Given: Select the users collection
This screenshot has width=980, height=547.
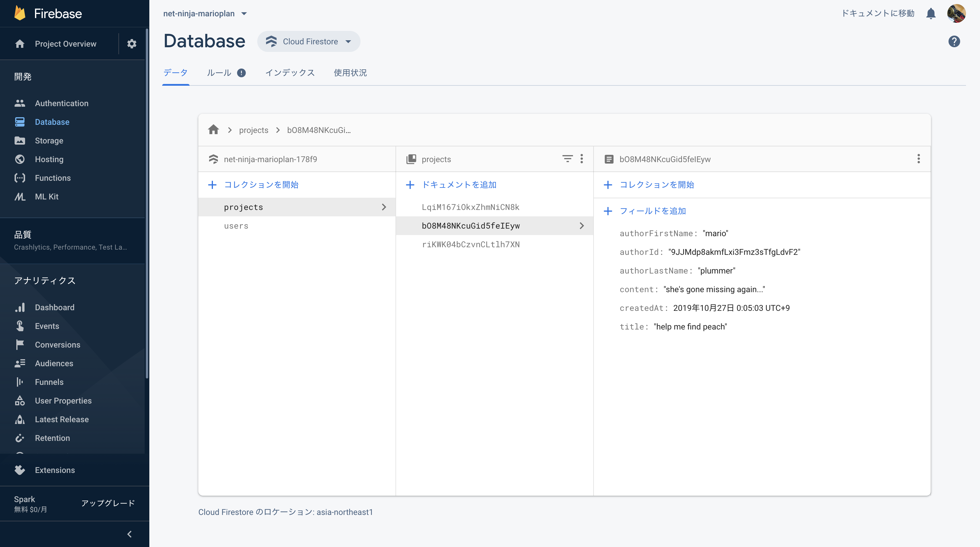Looking at the screenshot, I should pos(297,226).
